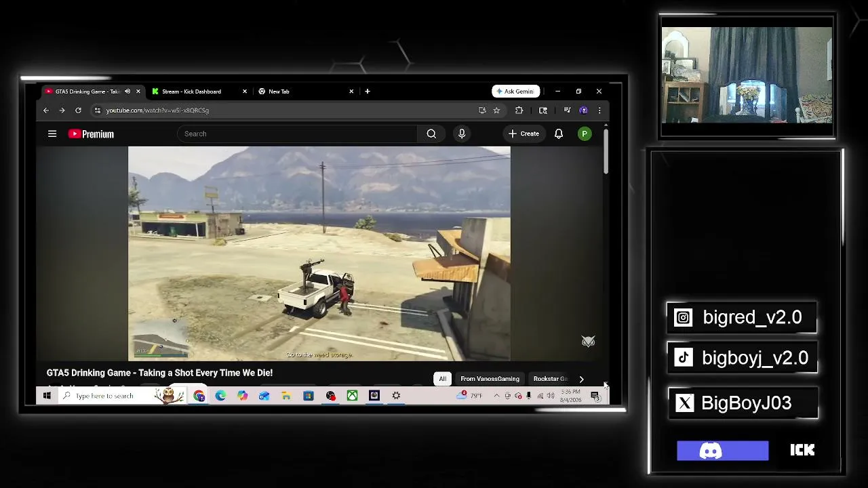Start voice search with the microphone
The image size is (868, 488).
point(462,134)
